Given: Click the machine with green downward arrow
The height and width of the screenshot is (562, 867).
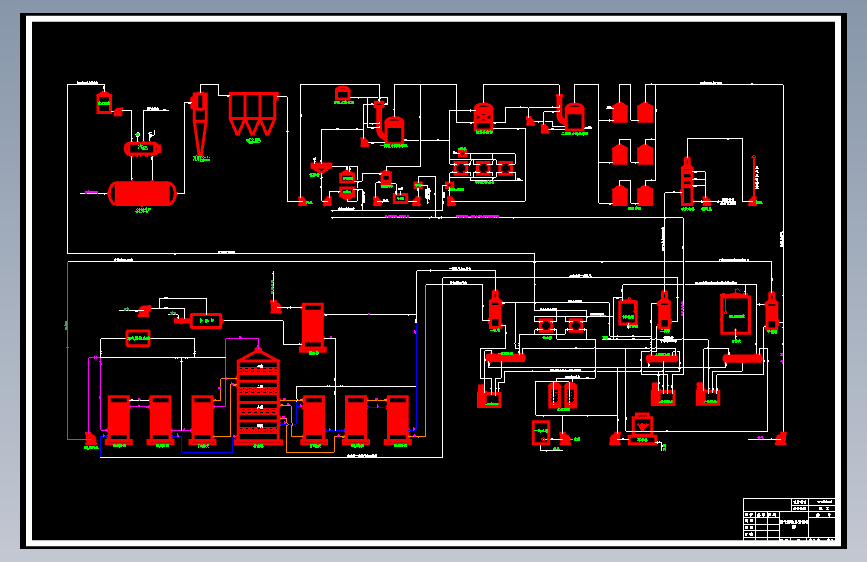Looking at the screenshot, I should pos(642,428).
